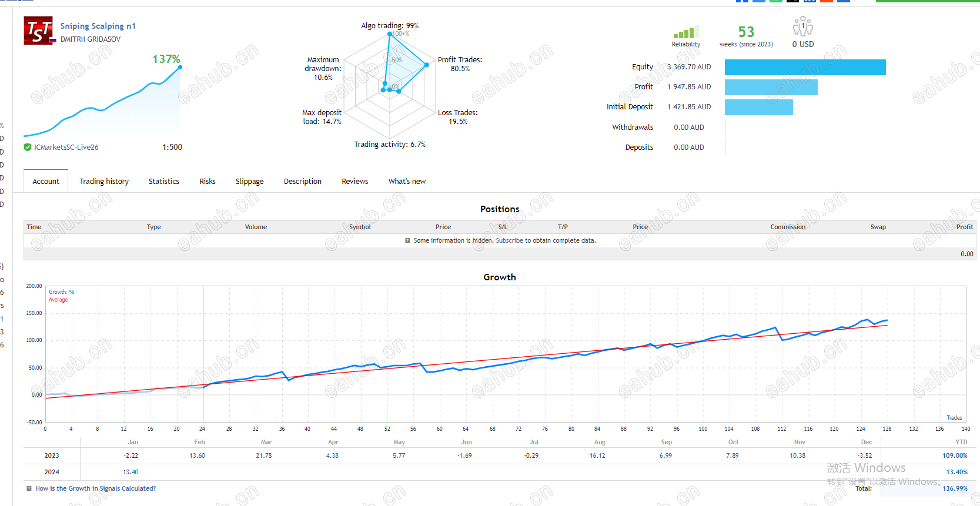Click the info icon beside hidden information notice
The height and width of the screenshot is (506, 980).
[407, 240]
